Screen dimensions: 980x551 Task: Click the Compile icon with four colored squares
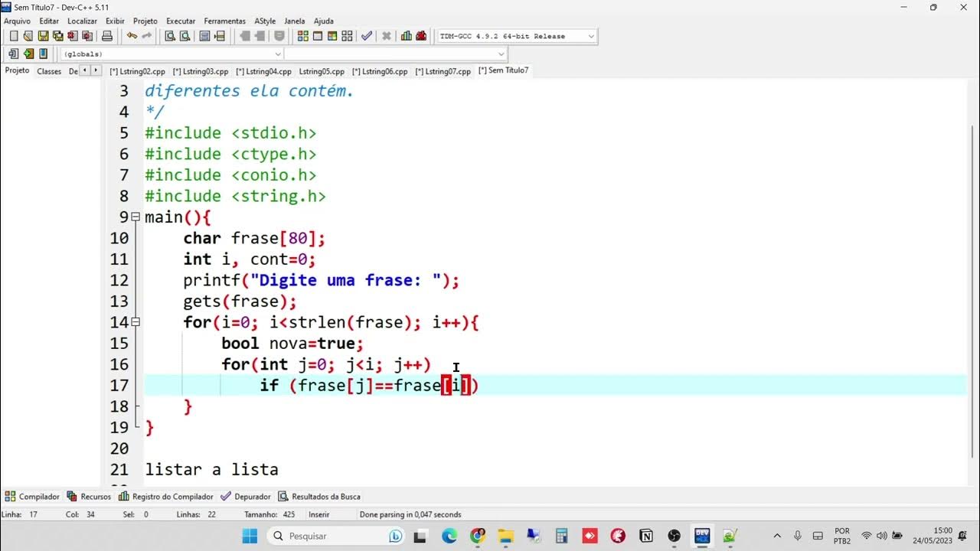(x=302, y=36)
